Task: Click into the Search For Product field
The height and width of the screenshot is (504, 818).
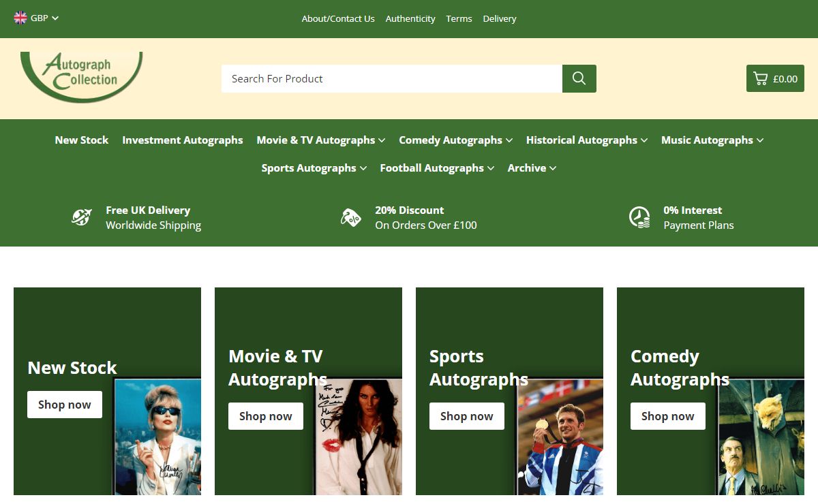Action: click(392, 78)
